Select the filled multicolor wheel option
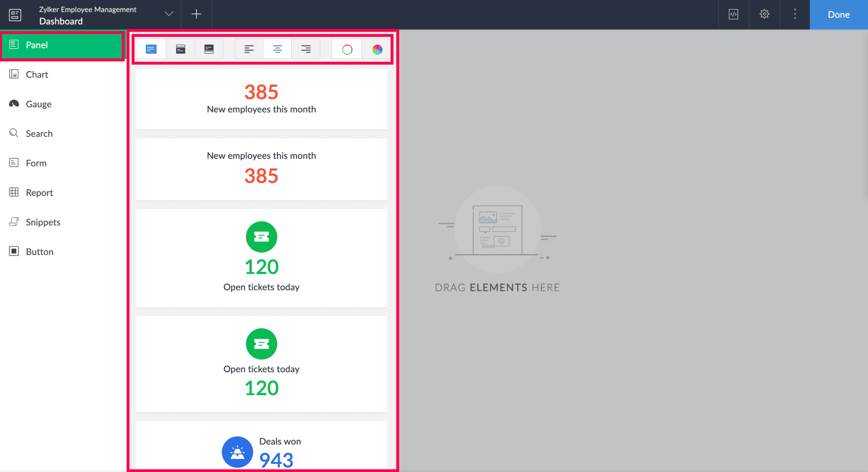Screen dimensions: 868x472 point(377,49)
